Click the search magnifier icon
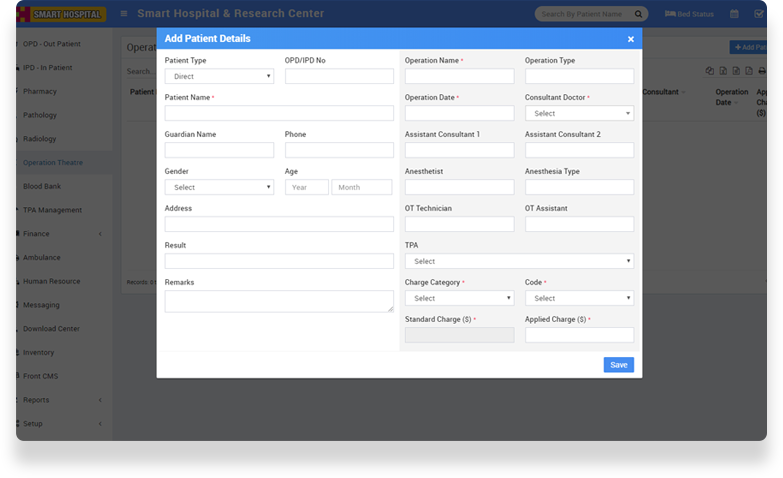Viewport: 783px width, 478px height. 640,14
